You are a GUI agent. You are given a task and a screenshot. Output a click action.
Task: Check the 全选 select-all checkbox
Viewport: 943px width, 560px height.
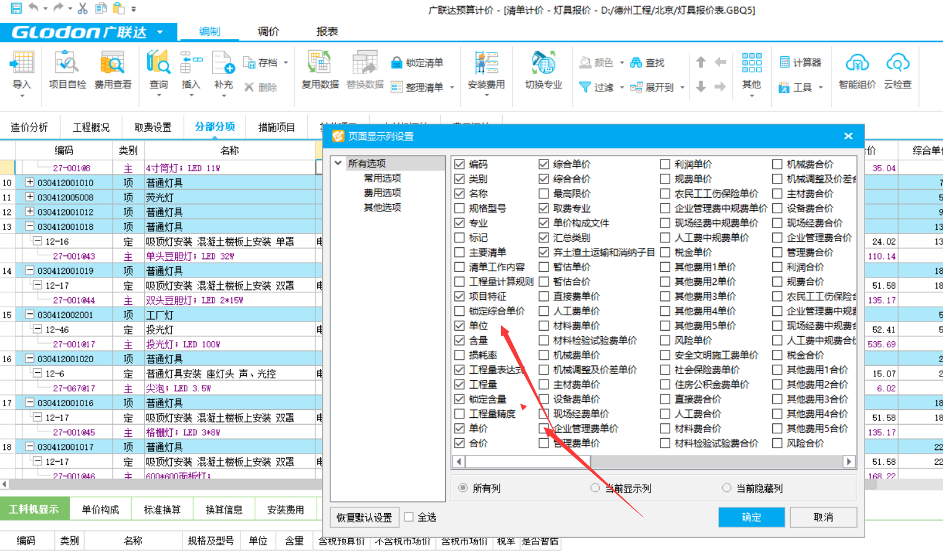[x=409, y=517]
